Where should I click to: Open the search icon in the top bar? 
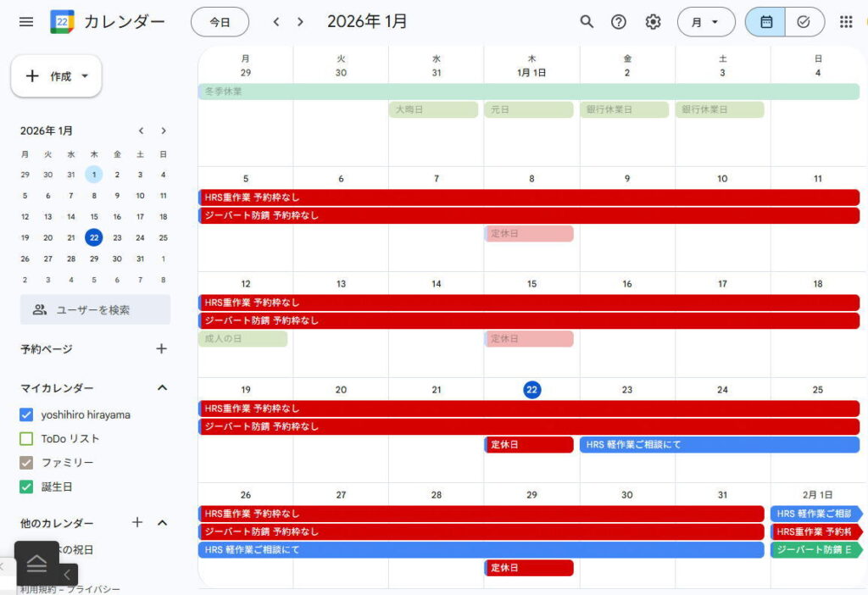point(586,21)
